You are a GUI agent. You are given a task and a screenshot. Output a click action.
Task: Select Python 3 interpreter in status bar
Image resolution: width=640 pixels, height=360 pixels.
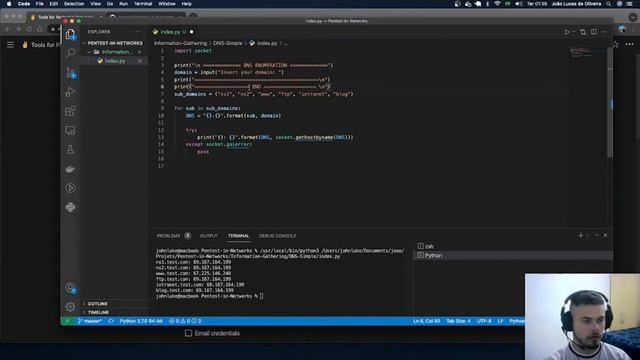[141, 321]
